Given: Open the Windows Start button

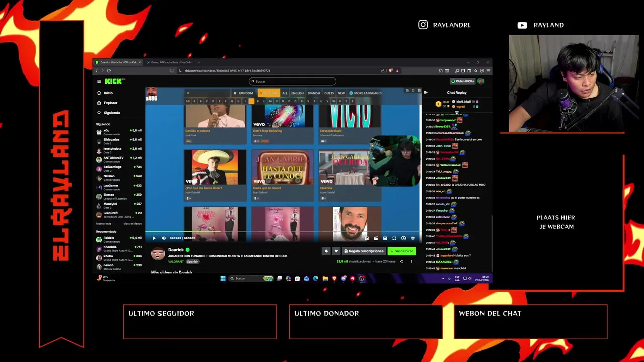Looking at the screenshot, I should pos(223,278).
